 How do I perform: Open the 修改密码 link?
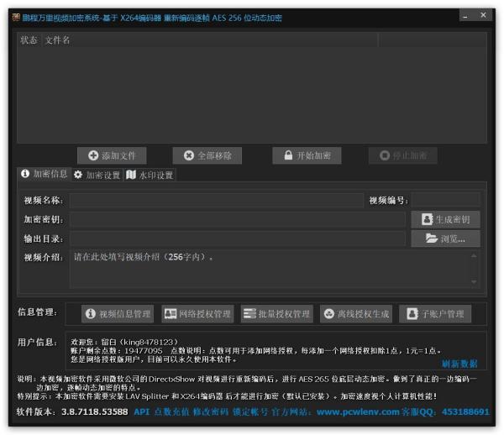pyautogui.click(x=211, y=411)
